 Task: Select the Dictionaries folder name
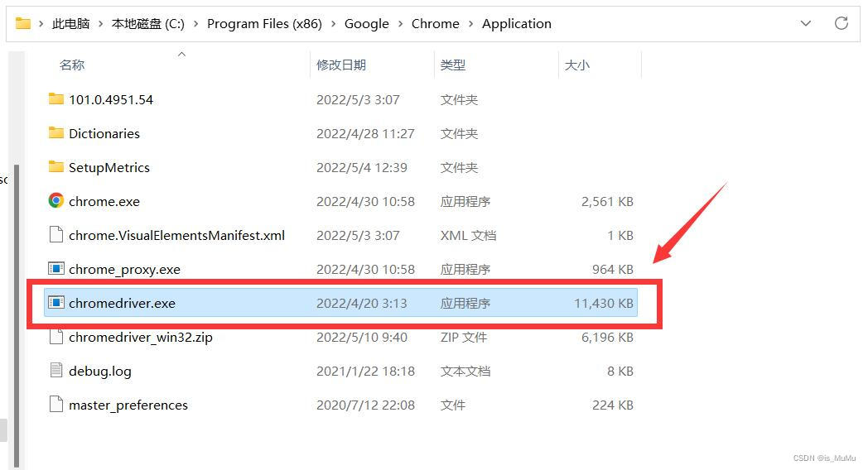(x=104, y=133)
